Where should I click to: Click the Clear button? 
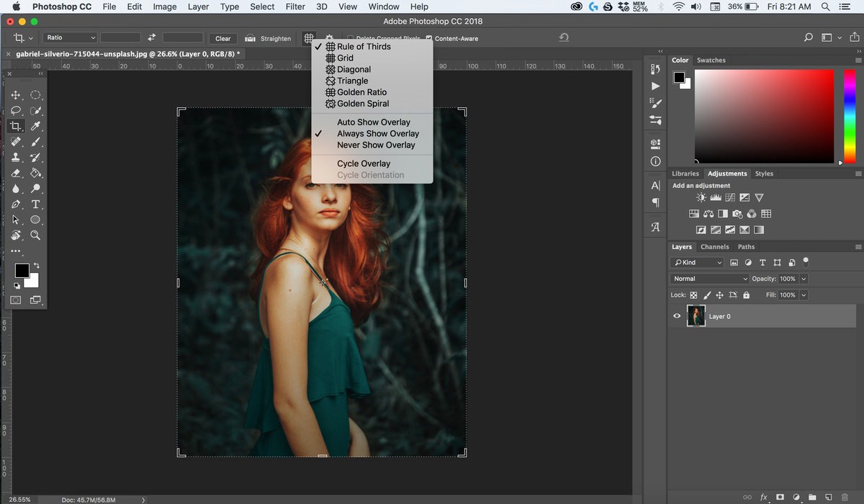[223, 38]
